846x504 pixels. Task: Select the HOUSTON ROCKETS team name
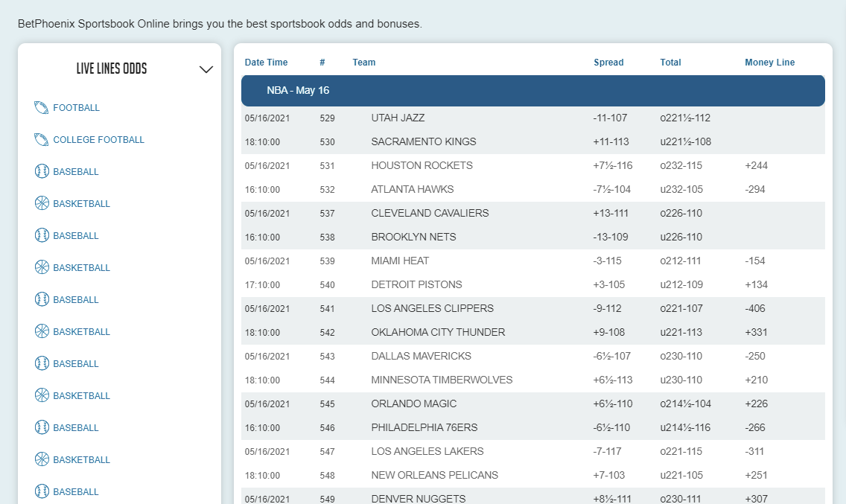[x=422, y=166]
